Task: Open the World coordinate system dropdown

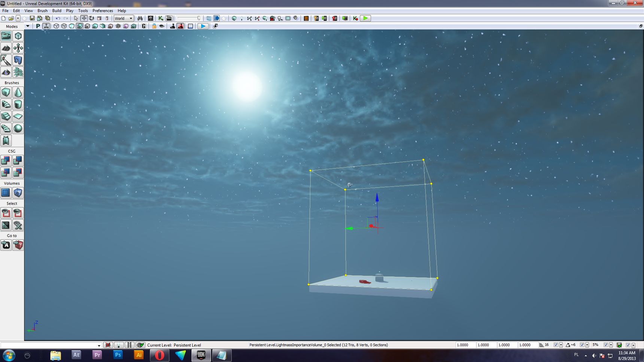Action: [x=124, y=18]
